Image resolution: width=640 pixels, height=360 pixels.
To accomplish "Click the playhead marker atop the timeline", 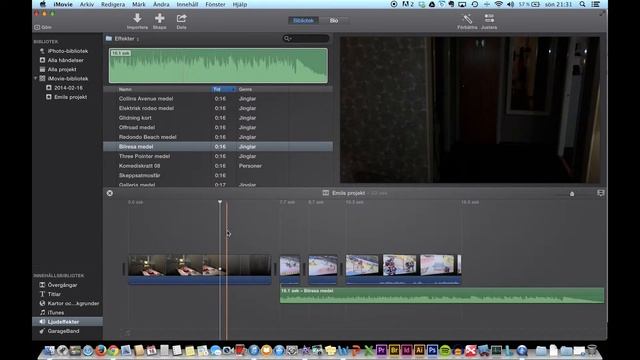I will pyautogui.click(x=220, y=202).
